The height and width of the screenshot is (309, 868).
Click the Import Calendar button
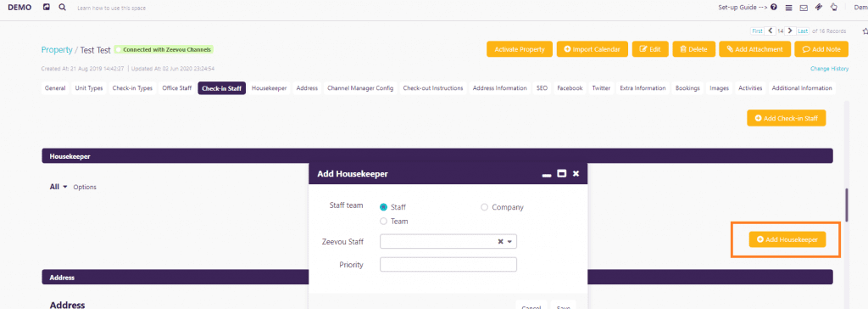coord(592,49)
